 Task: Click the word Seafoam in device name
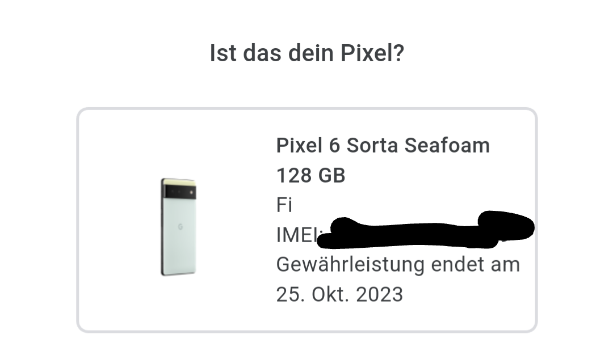coord(447,145)
